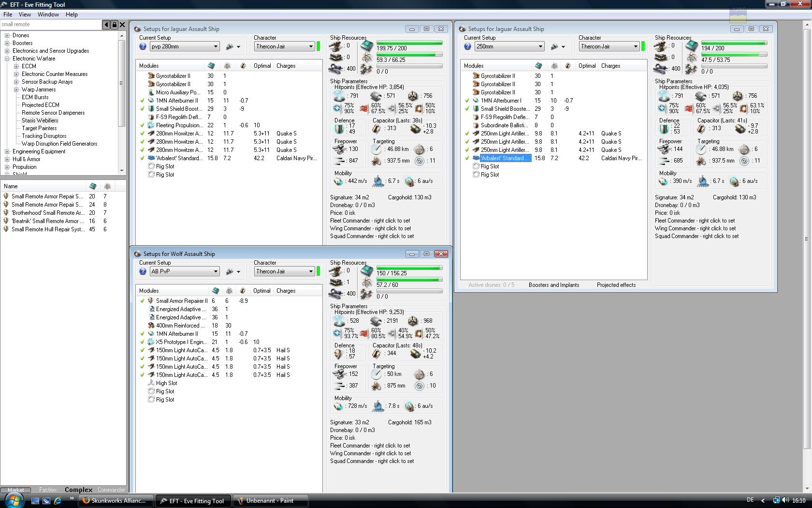Click the structure hitpoints icon in the Wolf window
Image resolution: width=812 pixels, height=508 pixels.
pyautogui.click(x=413, y=321)
